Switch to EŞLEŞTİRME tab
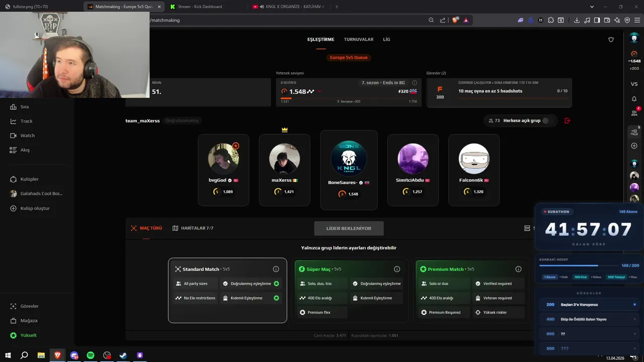The height and width of the screenshot is (362, 644). click(320, 39)
